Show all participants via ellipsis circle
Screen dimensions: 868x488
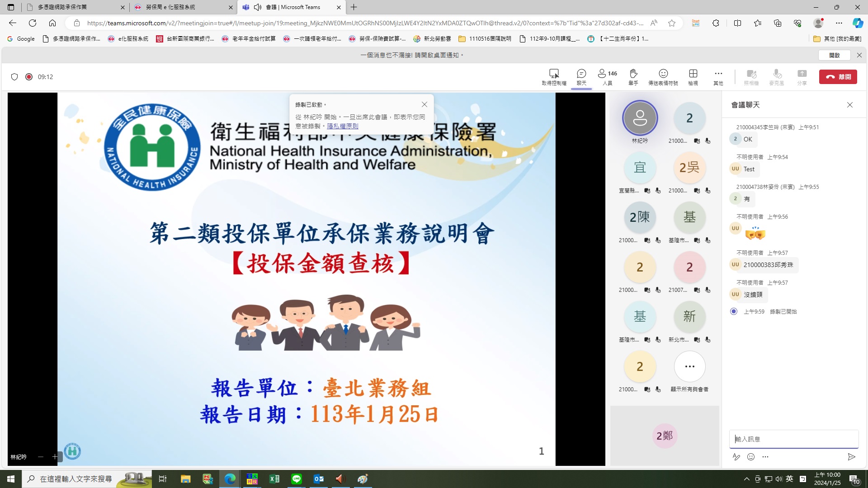pos(689,366)
